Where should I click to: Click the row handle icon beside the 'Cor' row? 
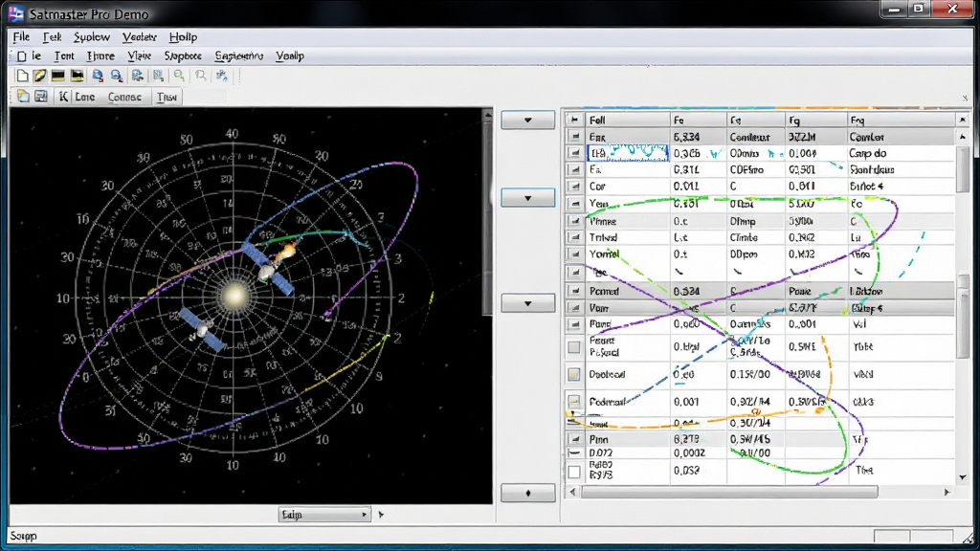pos(574,187)
